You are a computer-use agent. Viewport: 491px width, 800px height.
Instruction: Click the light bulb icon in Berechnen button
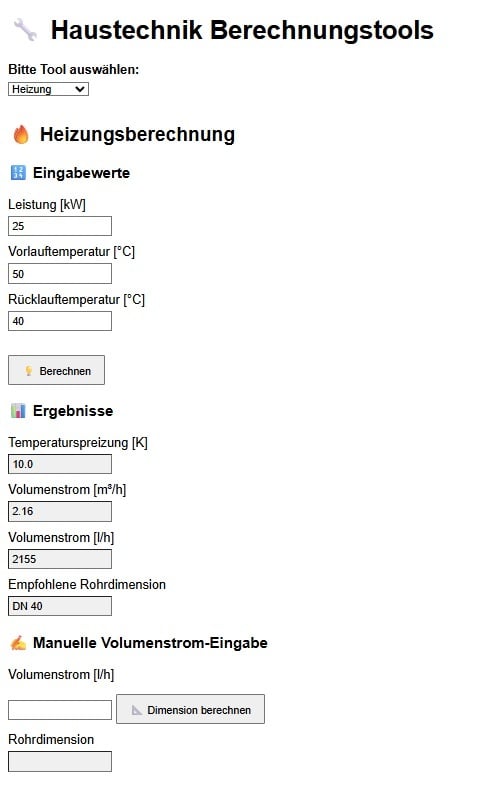[29, 371]
